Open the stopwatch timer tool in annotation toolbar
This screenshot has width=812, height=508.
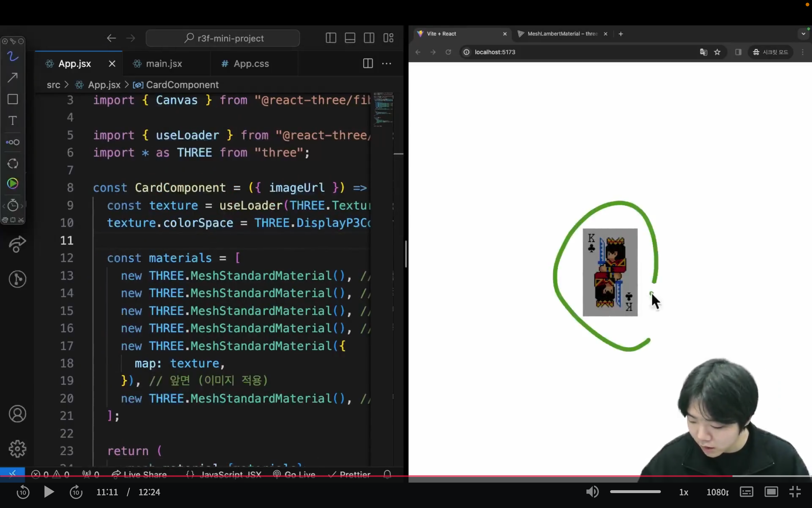coord(13,205)
